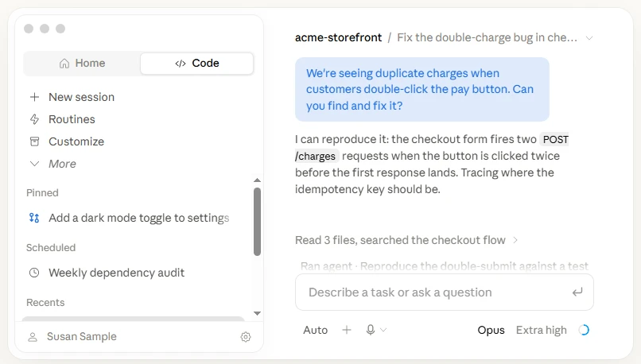Click the Scheduled section label
This screenshot has height=364, width=641.
[51, 248]
